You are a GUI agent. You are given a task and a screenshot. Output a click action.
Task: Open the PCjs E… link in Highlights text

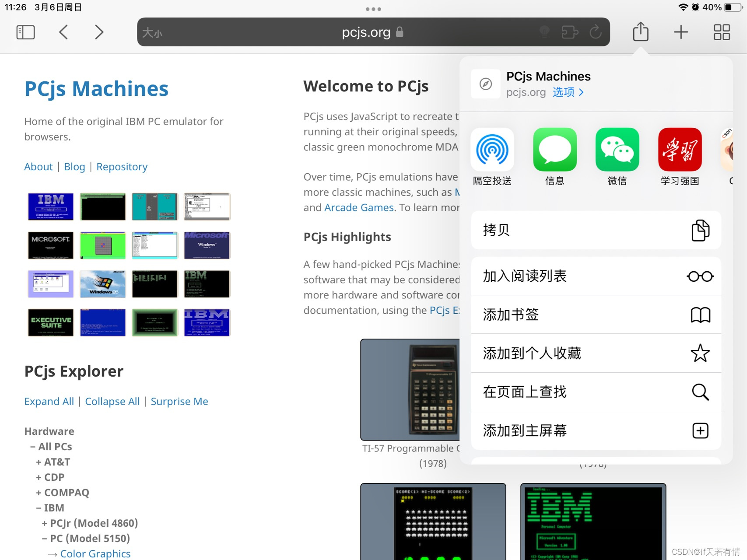click(x=445, y=310)
